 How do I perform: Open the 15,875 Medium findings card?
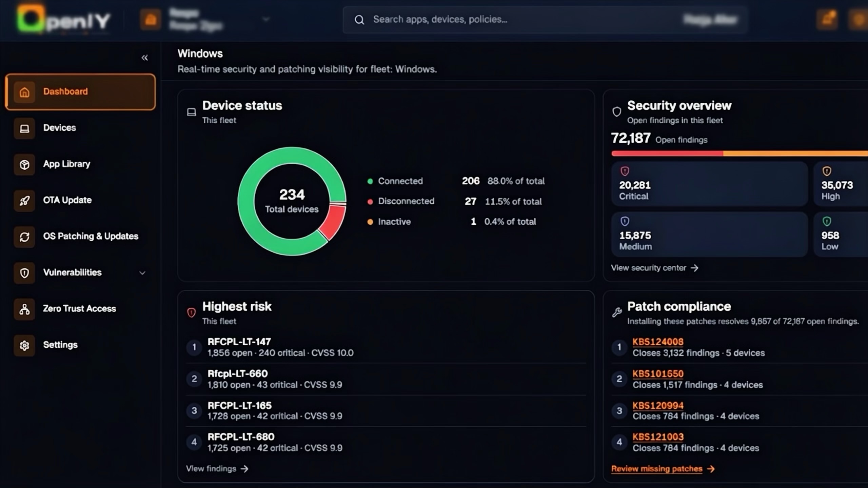[710, 235]
